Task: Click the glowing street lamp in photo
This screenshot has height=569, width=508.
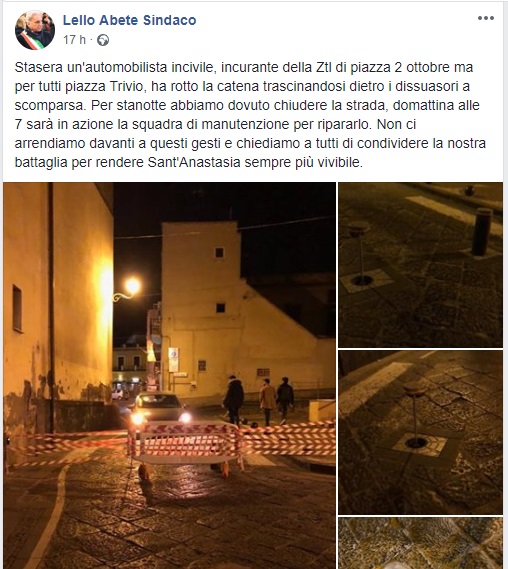Action: pos(132,286)
